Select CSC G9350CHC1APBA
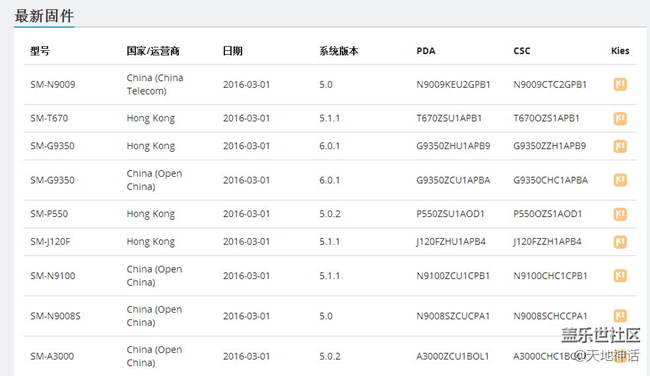The height and width of the screenshot is (376, 650). 551,180
